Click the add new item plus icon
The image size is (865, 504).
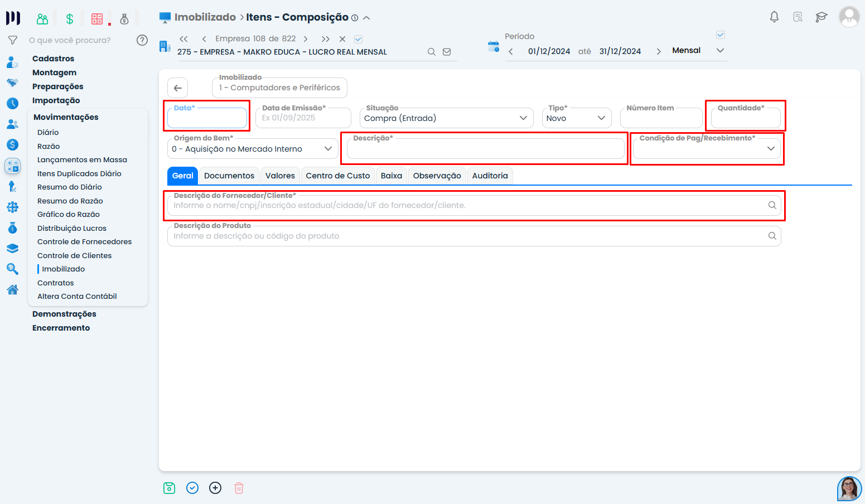pyautogui.click(x=215, y=488)
